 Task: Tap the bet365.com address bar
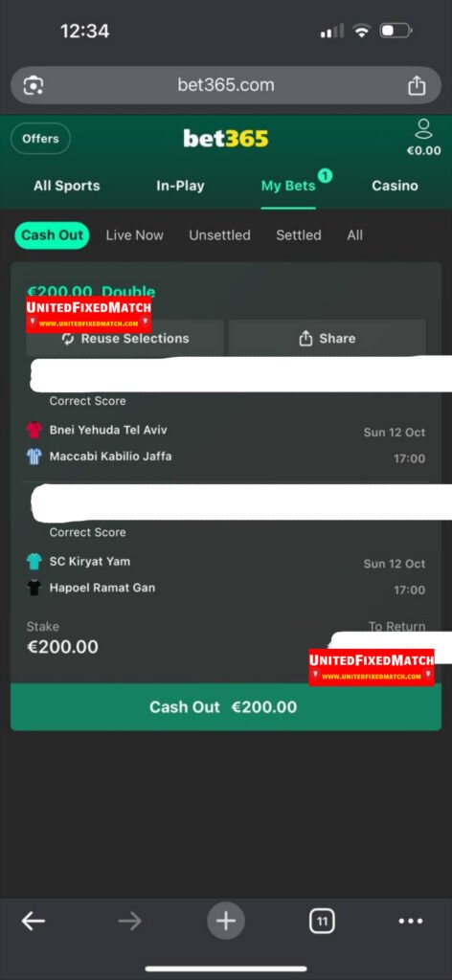226,85
